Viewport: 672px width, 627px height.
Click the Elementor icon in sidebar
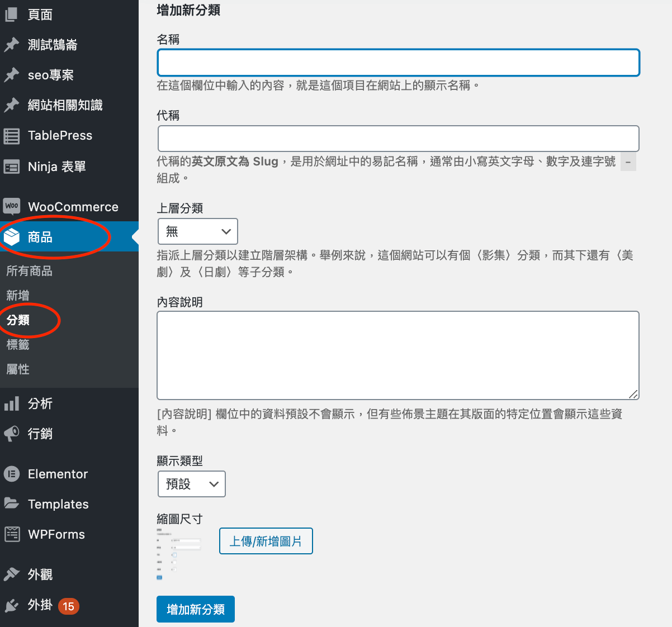[12, 474]
